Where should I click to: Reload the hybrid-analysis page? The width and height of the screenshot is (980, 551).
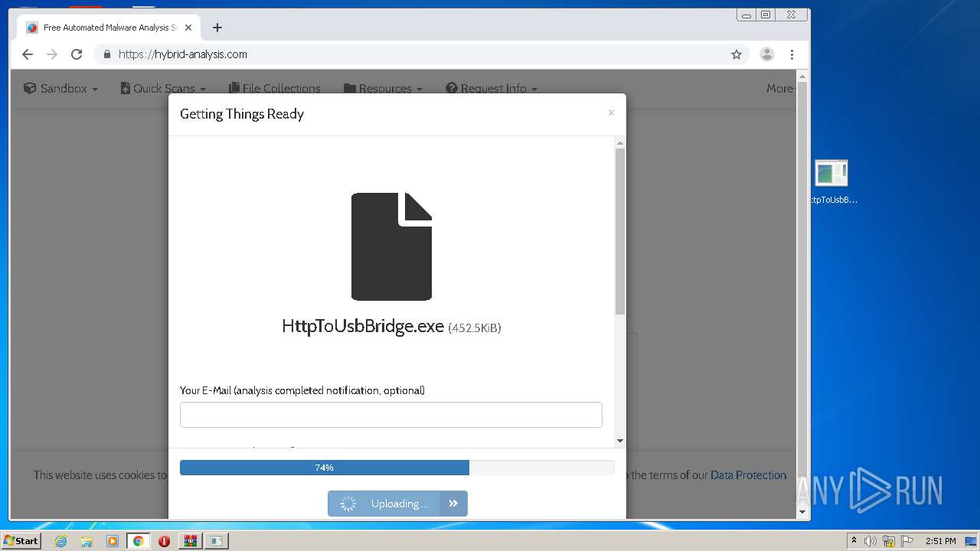click(77, 54)
